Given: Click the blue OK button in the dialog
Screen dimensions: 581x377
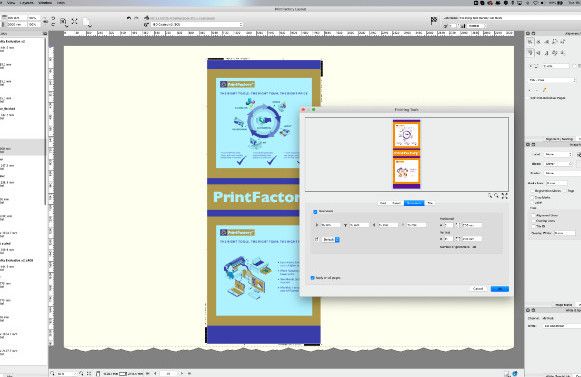Looking at the screenshot, I should [499, 289].
